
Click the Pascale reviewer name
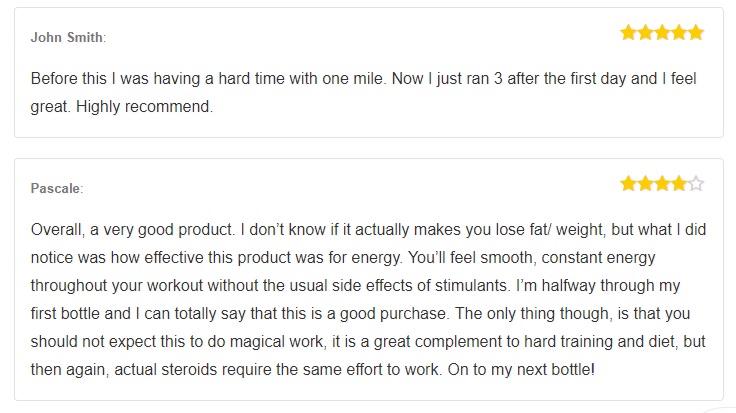pyautogui.click(x=57, y=188)
